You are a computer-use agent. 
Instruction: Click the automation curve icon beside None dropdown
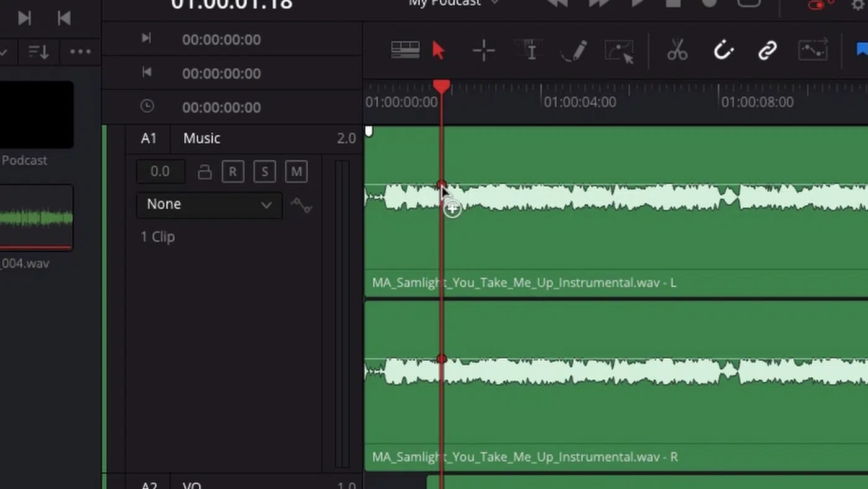pyautogui.click(x=301, y=205)
